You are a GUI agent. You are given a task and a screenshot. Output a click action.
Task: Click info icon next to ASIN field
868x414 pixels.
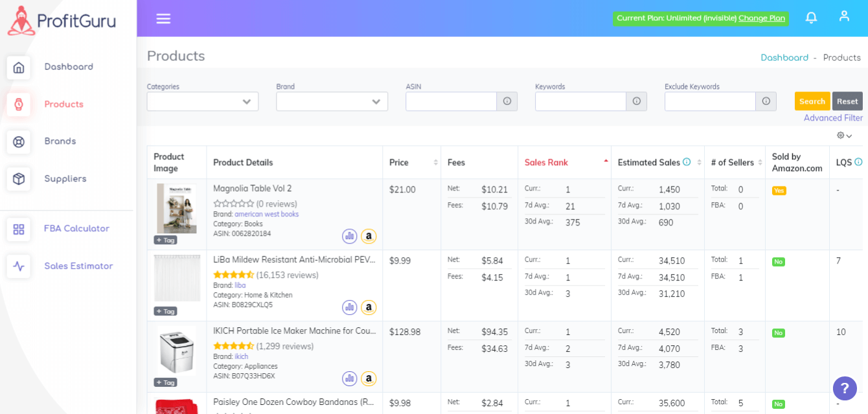point(507,101)
